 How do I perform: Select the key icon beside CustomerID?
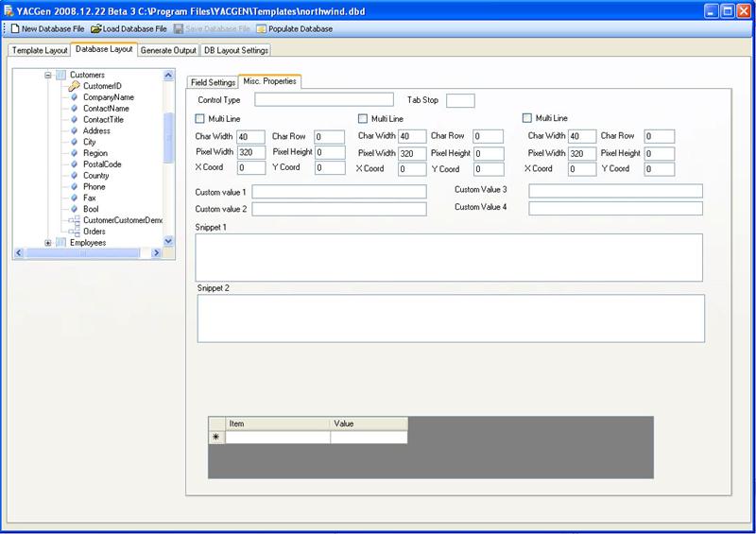pos(74,86)
